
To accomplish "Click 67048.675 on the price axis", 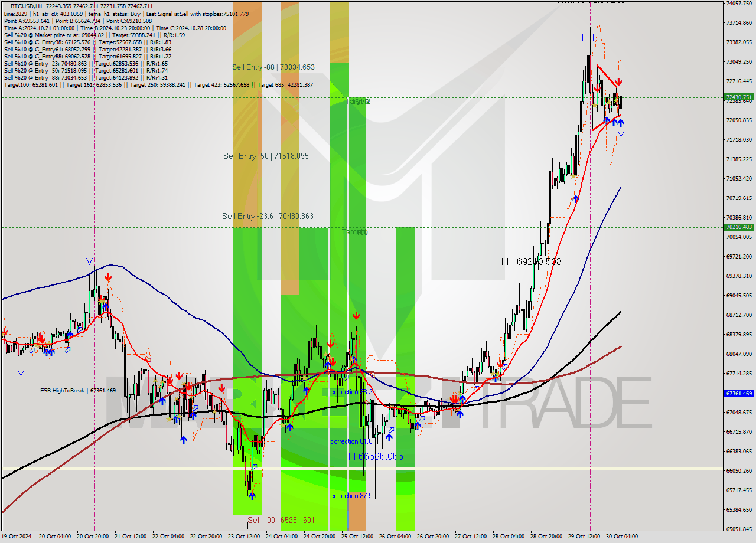I will tap(739, 412).
